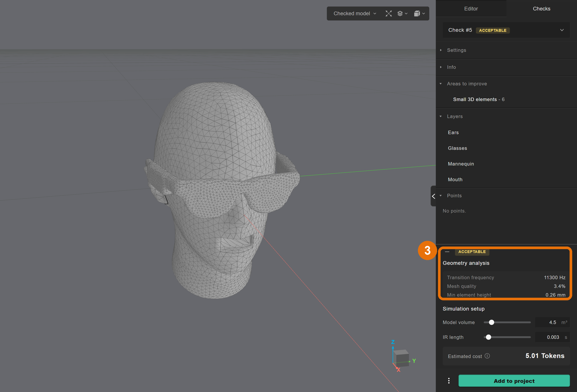Expand the Check #5 selector dropdown
The height and width of the screenshot is (392, 577).
(506, 30)
